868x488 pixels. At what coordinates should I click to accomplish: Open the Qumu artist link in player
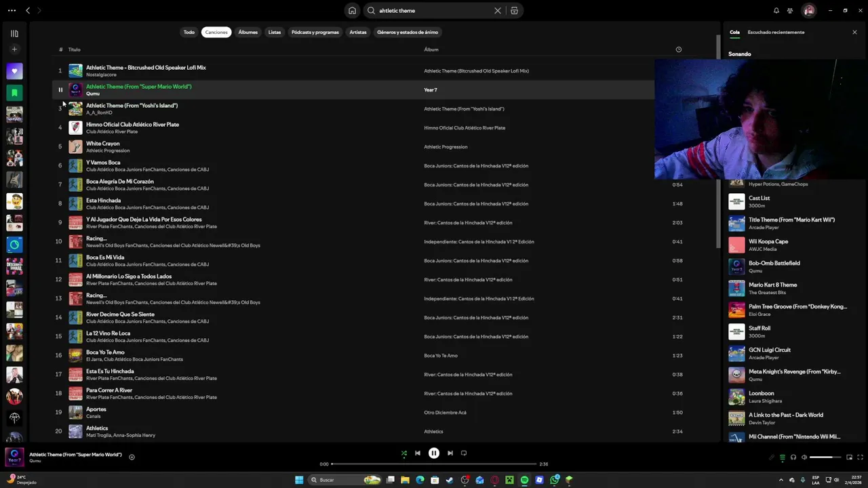click(x=35, y=461)
